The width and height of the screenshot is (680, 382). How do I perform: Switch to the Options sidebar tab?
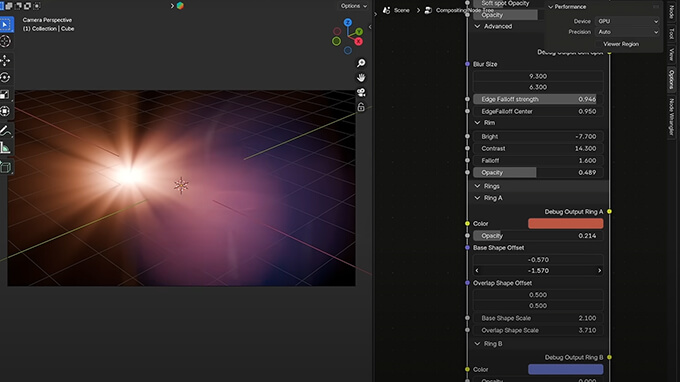pyautogui.click(x=671, y=79)
